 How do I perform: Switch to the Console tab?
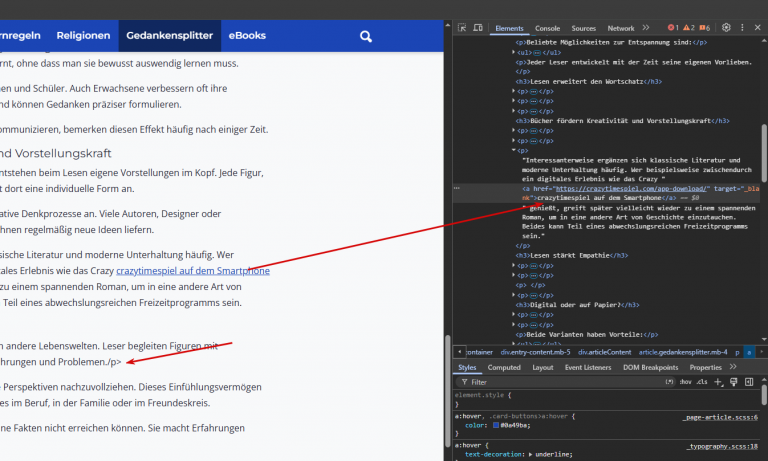[547, 28]
